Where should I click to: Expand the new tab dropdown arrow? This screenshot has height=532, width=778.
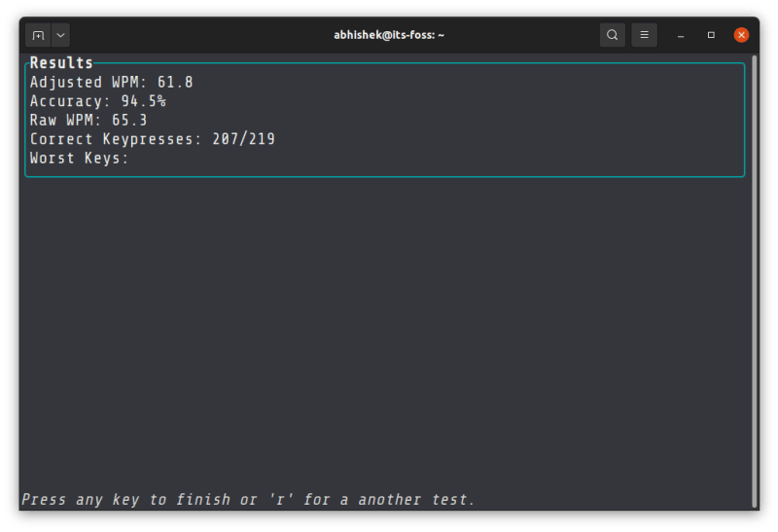pos(60,35)
